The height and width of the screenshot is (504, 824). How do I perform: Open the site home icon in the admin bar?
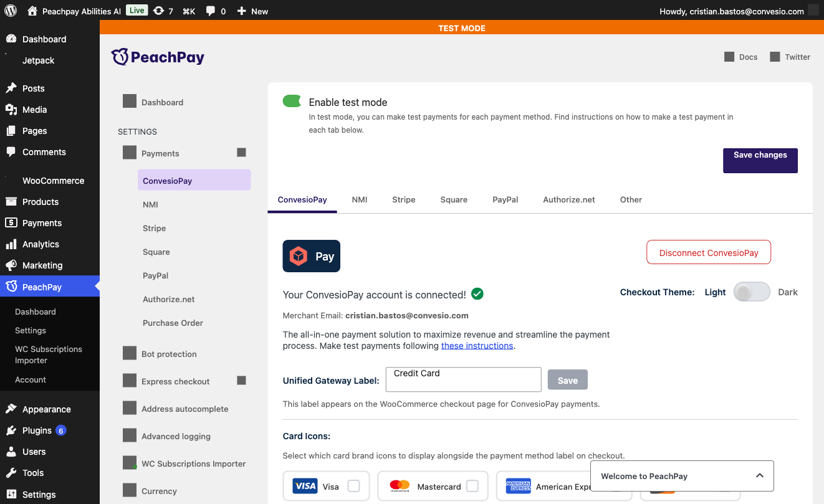(x=32, y=11)
